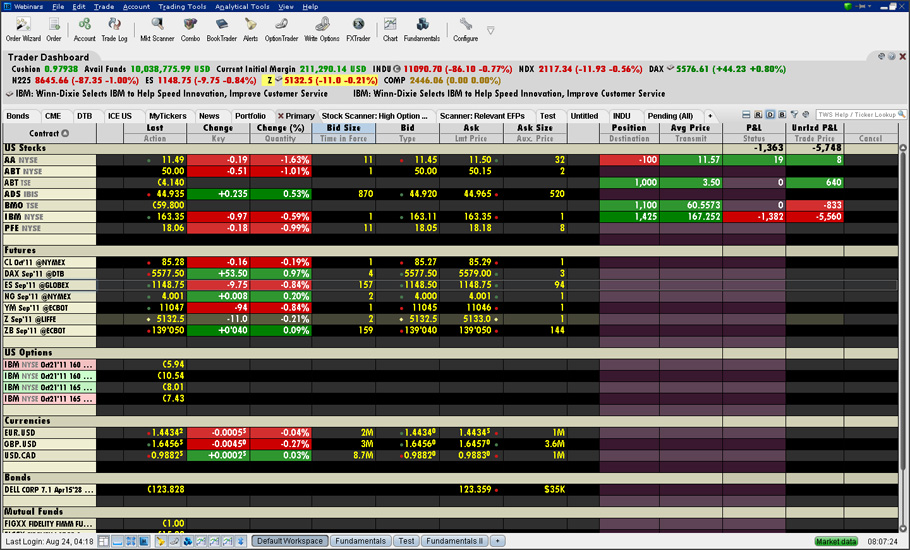
Task: Open the dropdown arrow beside the Z ticker
Action: tap(278, 80)
